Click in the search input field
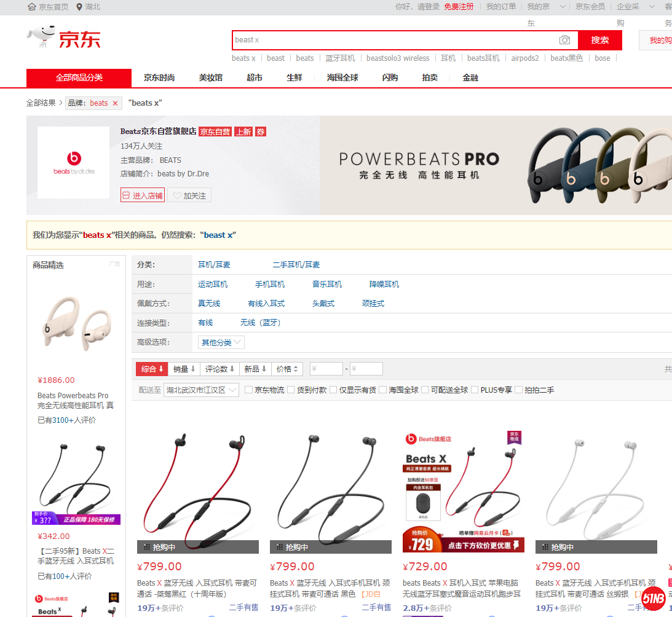This screenshot has height=617, width=672. point(394,40)
